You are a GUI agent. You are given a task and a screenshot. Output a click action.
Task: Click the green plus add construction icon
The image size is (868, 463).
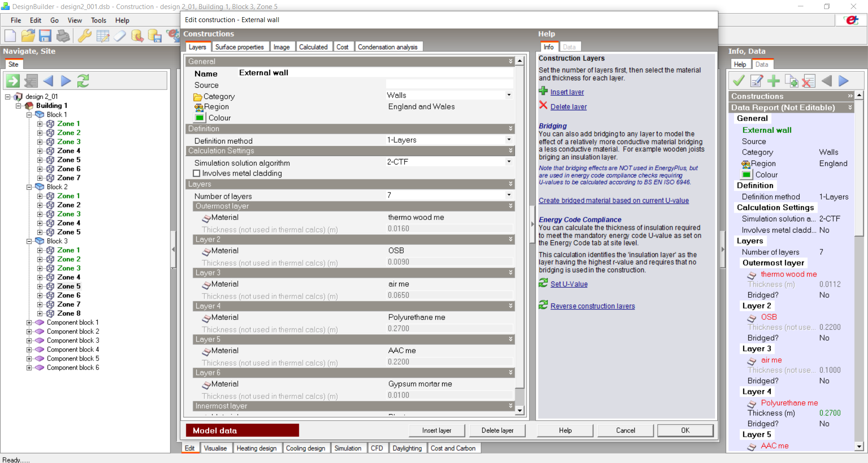click(774, 81)
